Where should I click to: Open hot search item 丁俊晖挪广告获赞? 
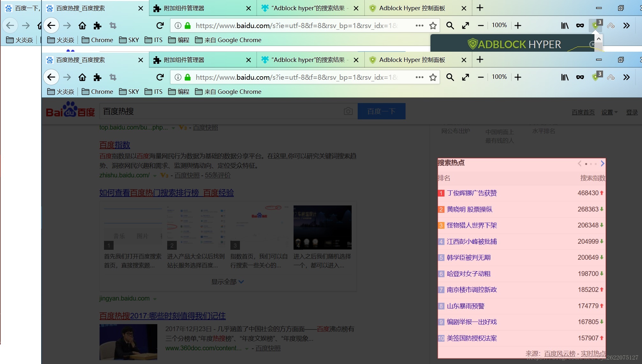(472, 193)
